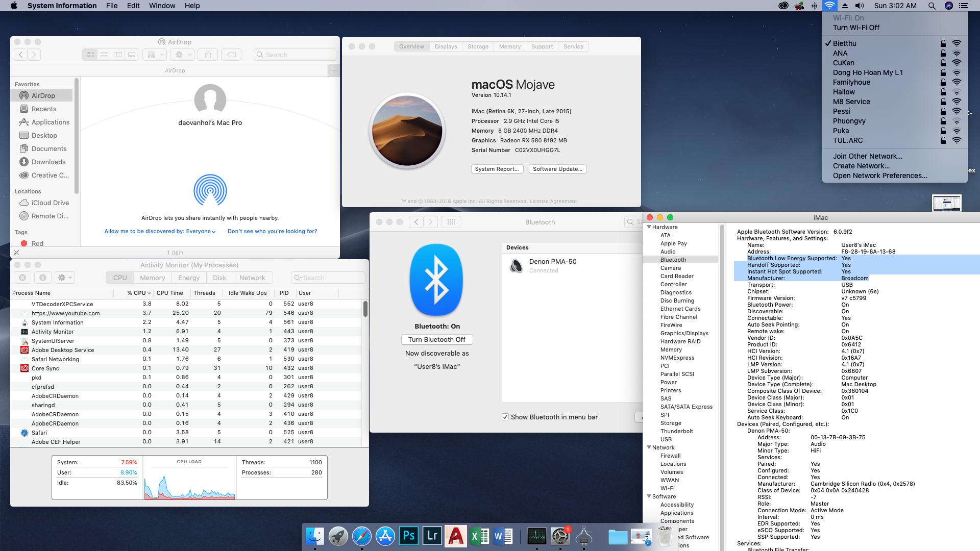Open AutoCAD icon in Dock

click(456, 536)
